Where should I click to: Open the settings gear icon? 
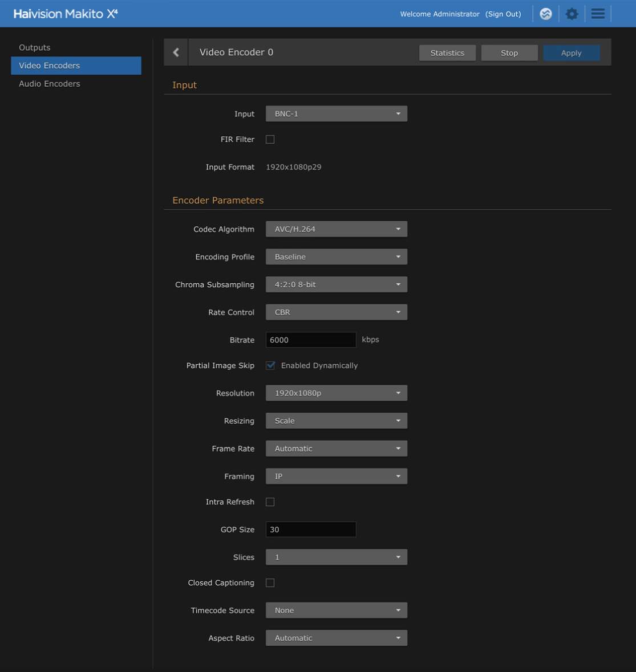pyautogui.click(x=572, y=14)
